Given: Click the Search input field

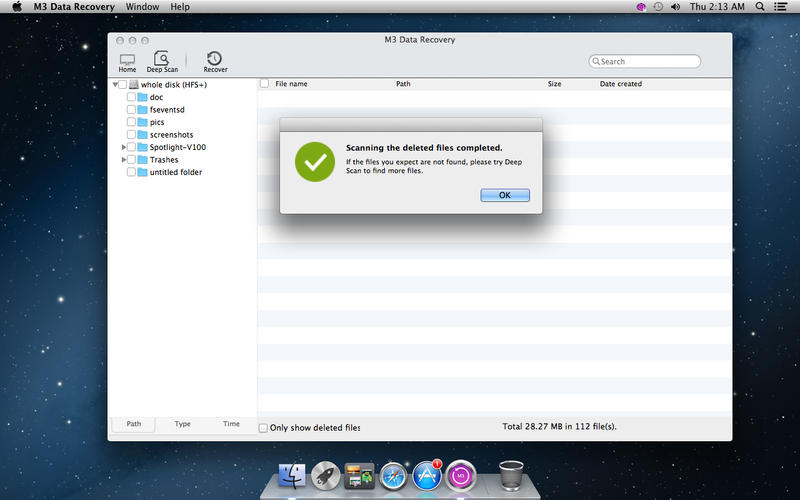Looking at the screenshot, I should 644,61.
